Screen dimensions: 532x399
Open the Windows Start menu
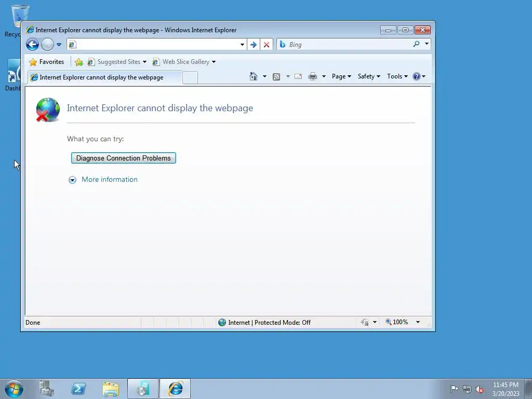click(x=14, y=389)
